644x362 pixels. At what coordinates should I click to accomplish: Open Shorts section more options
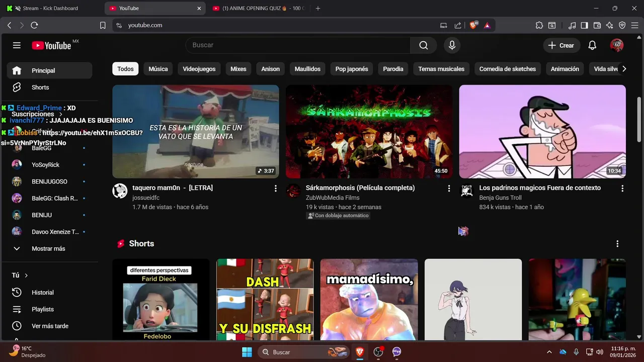[617, 244]
